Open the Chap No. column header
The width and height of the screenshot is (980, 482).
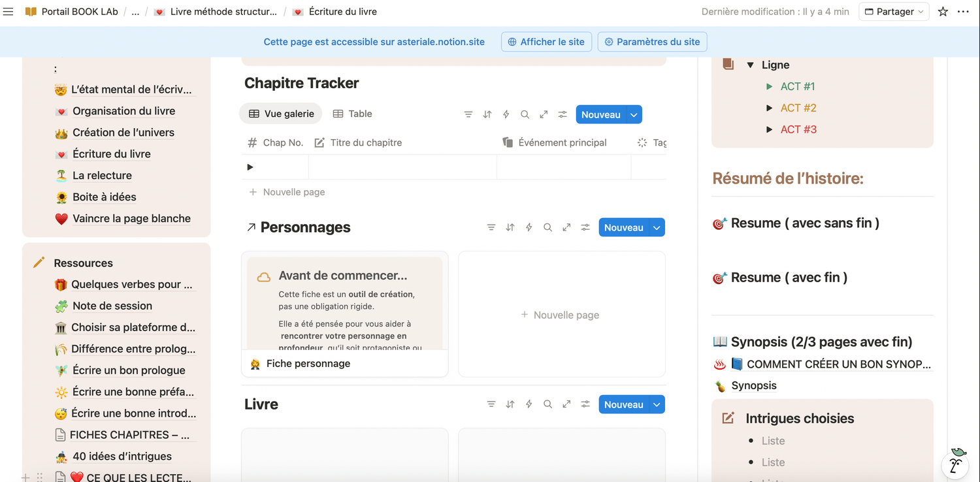tap(275, 142)
